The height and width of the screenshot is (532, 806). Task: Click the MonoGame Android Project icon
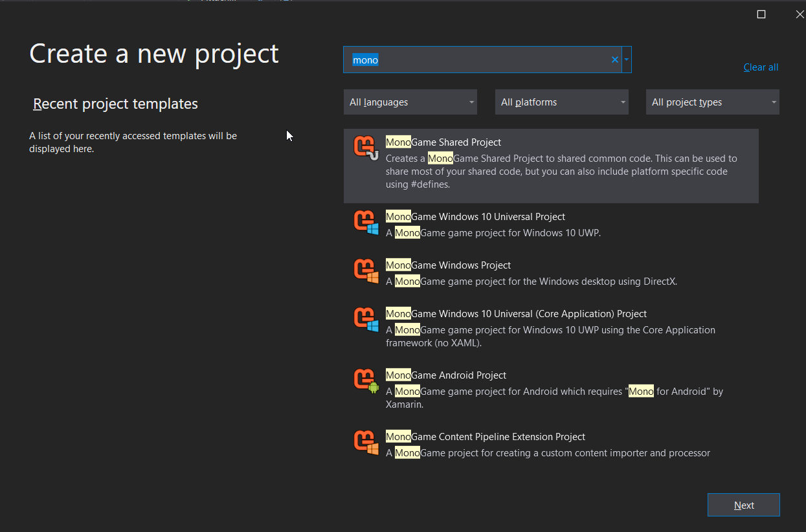coord(365,381)
